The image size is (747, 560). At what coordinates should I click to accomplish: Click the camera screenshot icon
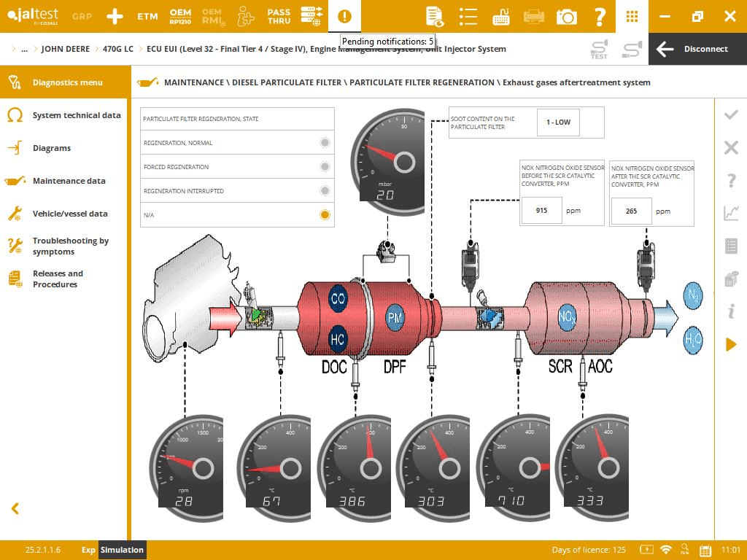(x=566, y=16)
